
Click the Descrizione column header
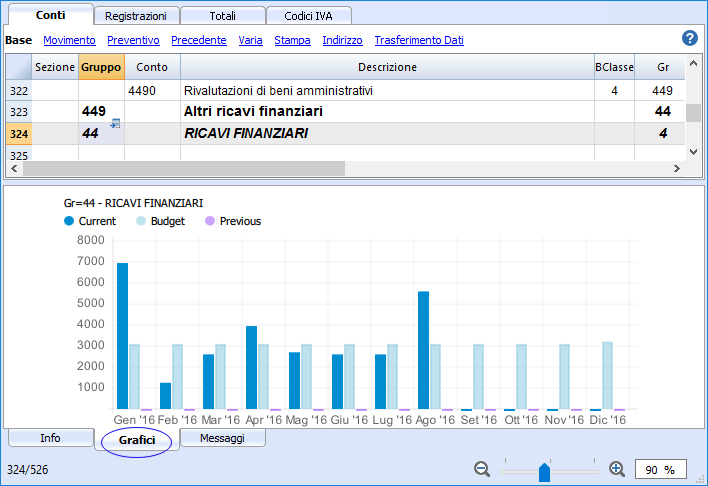pyautogui.click(x=387, y=67)
